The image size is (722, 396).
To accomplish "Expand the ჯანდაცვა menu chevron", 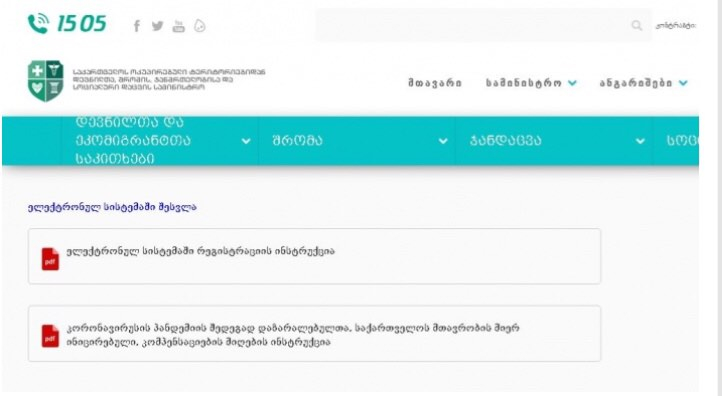I will 640,141.
